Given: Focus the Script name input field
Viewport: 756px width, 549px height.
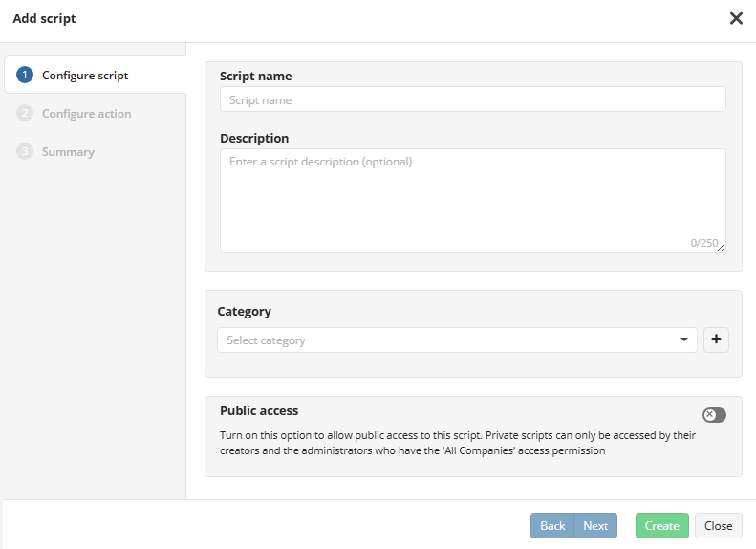Looking at the screenshot, I should point(472,99).
